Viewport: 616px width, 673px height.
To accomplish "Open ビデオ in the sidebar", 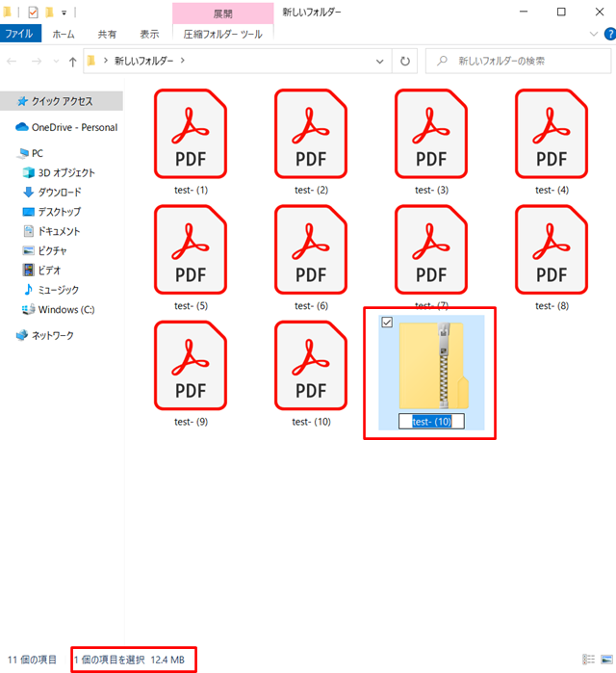I will (x=41, y=270).
